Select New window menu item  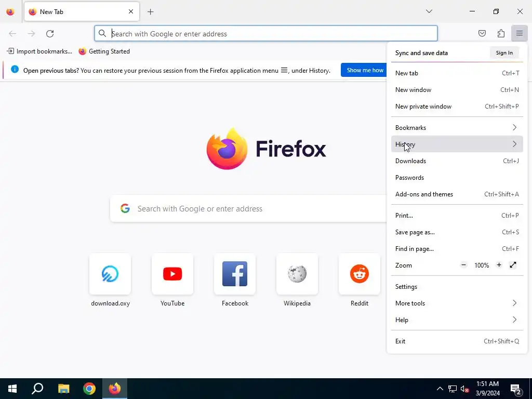(457, 90)
